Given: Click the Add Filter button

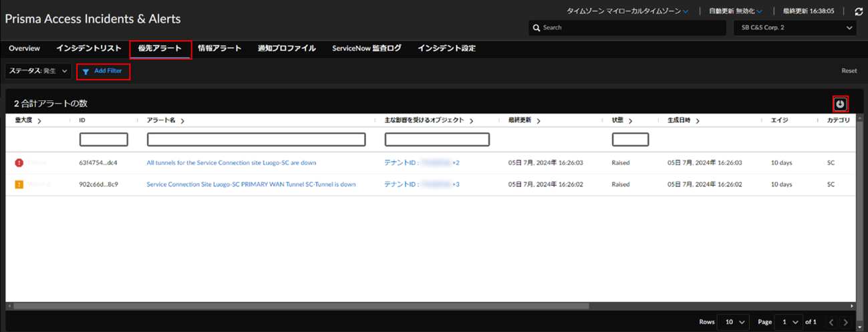Looking at the screenshot, I should coord(103,71).
